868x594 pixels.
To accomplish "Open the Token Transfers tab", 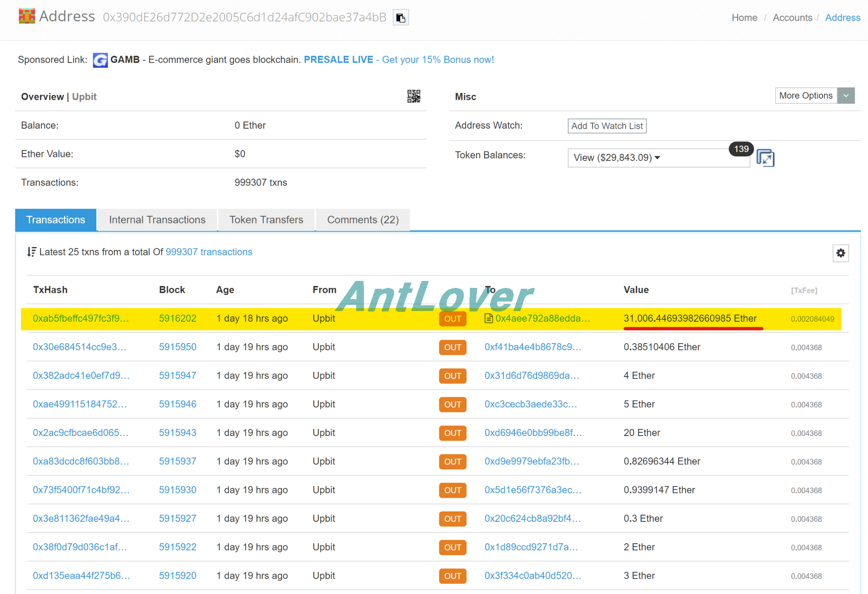I will (x=266, y=220).
